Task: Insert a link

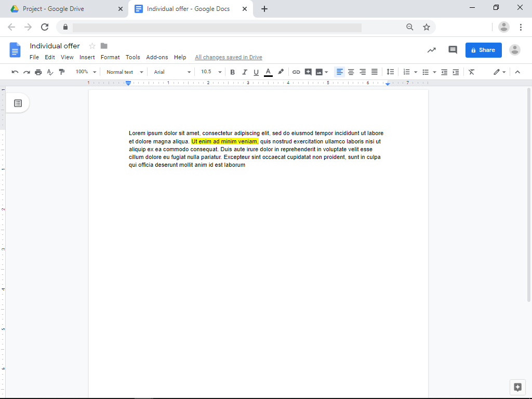Action: [296, 72]
